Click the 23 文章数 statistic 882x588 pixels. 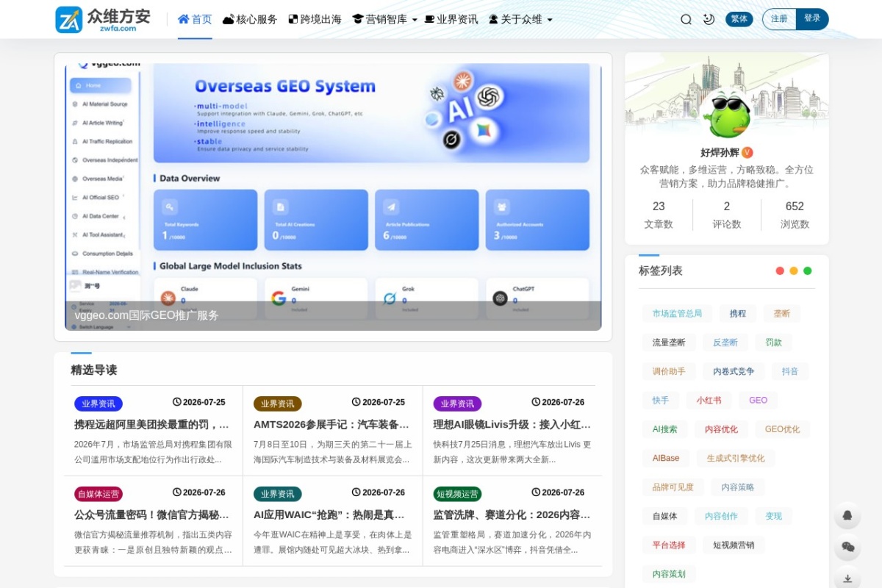(659, 215)
